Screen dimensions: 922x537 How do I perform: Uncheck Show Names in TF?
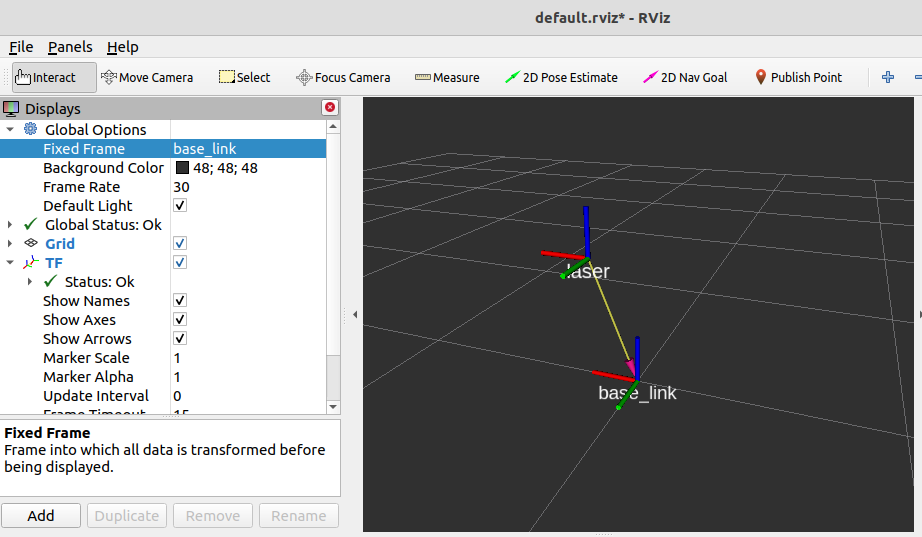(180, 301)
